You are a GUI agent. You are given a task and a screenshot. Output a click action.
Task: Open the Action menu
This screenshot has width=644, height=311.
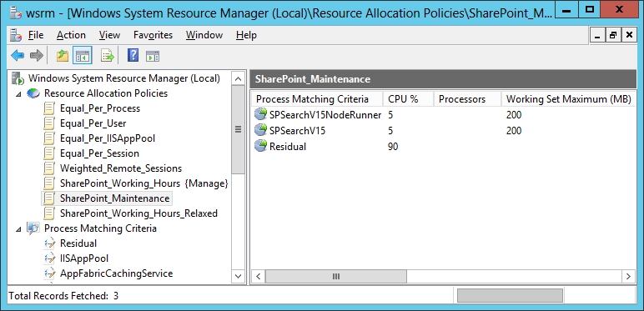click(71, 35)
